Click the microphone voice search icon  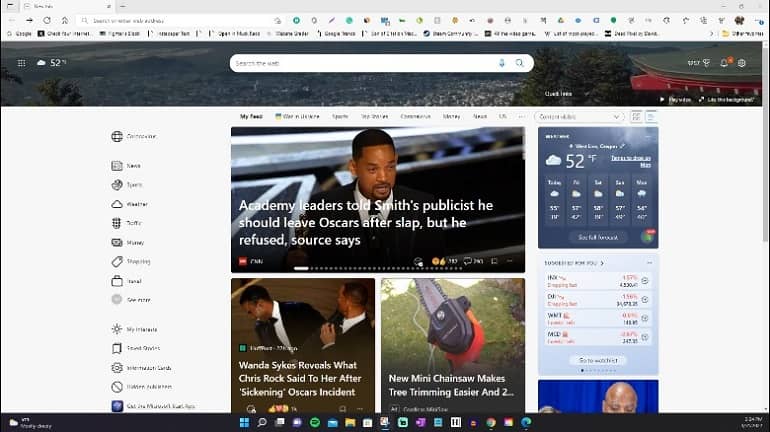501,63
